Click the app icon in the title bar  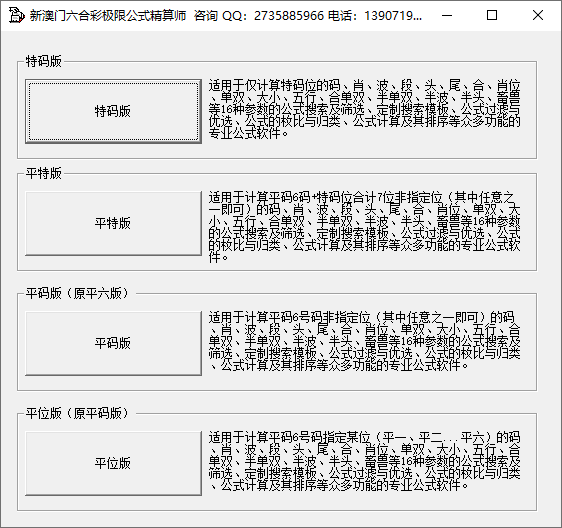click(x=16, y=15)
